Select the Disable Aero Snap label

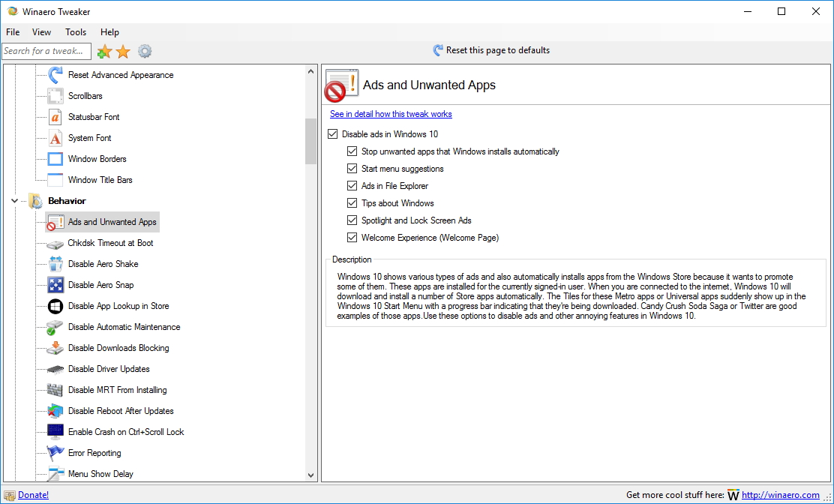pos(100,285)
